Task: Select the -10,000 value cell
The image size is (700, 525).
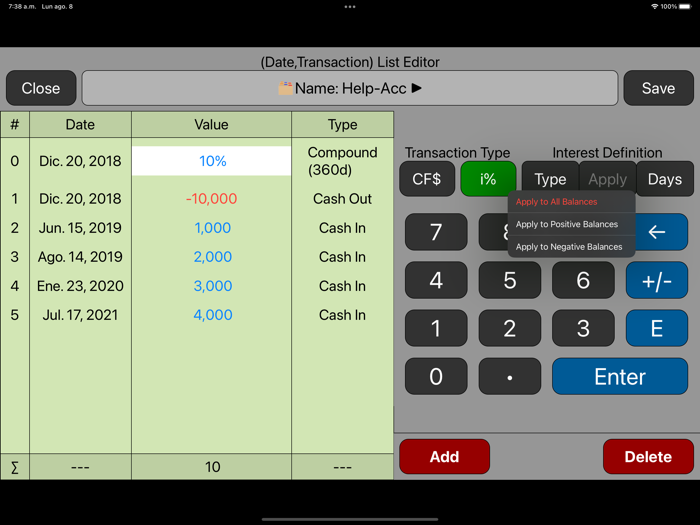Action: [x=212, y=199]
